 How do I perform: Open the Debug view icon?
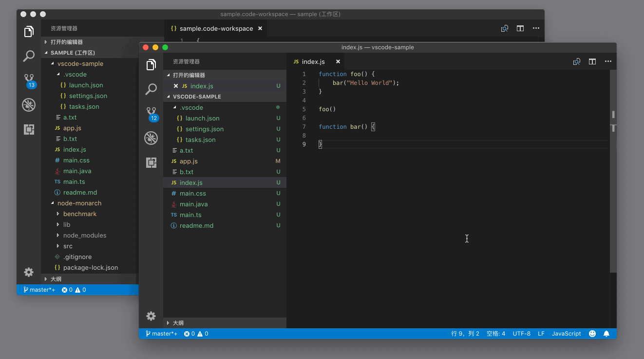tap(151, 138)
